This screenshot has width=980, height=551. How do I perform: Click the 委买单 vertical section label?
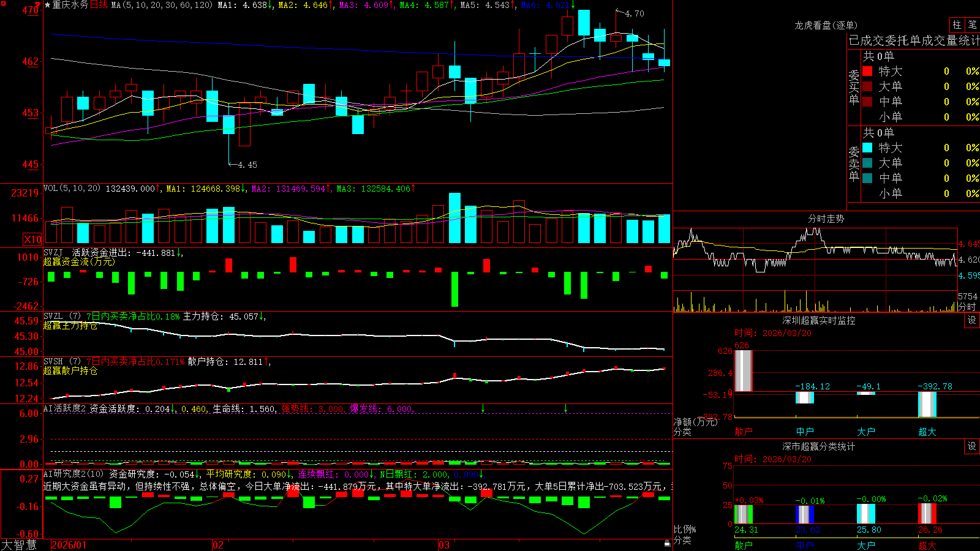tap(854, 87)
